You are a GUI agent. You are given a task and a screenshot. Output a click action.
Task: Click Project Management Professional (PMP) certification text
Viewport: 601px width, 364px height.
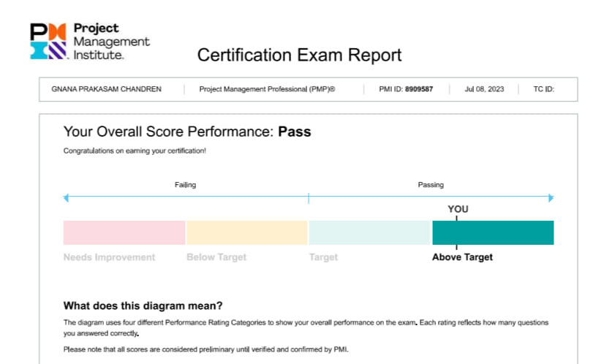pyautogui.click(x=267, y=89)
